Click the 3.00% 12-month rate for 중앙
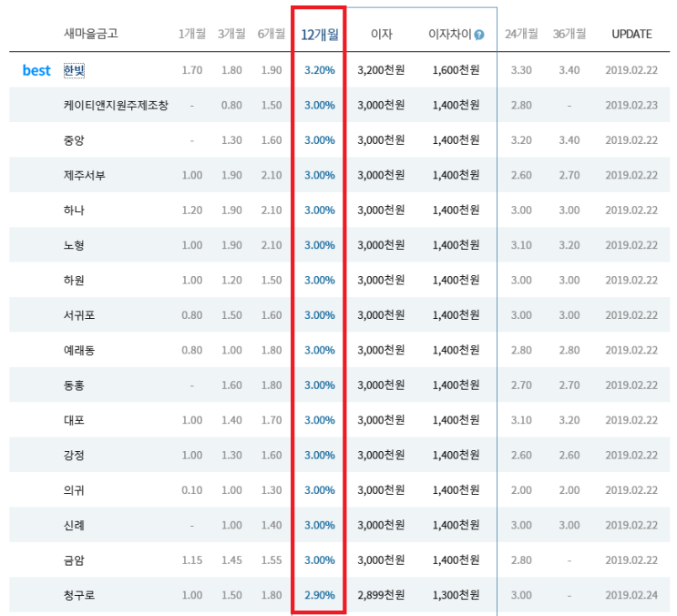The image size is (677, 616). 320,140
